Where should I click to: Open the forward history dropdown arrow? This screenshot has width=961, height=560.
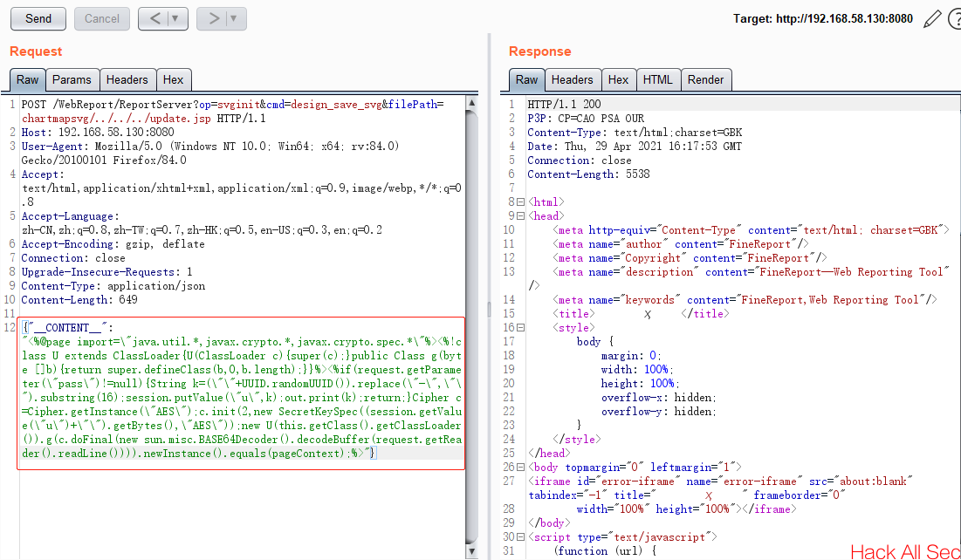[x=235, y=18]
